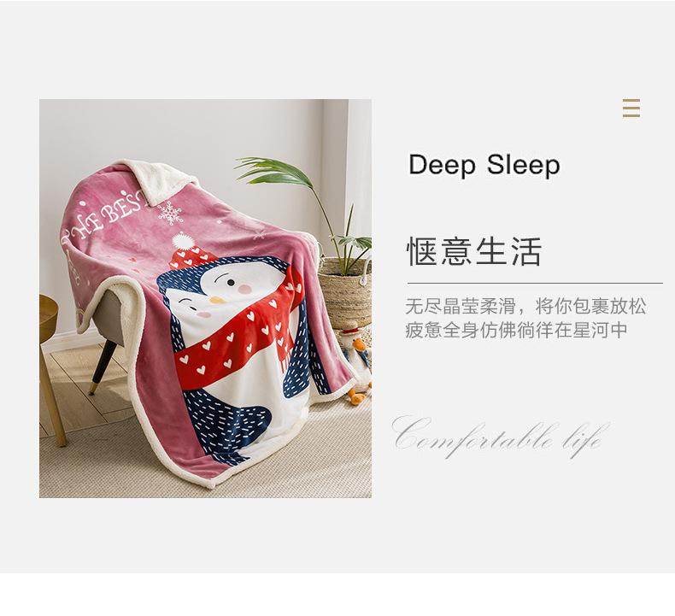
Task: Click the Comfortable life script text
Action: tap(501, 436)
